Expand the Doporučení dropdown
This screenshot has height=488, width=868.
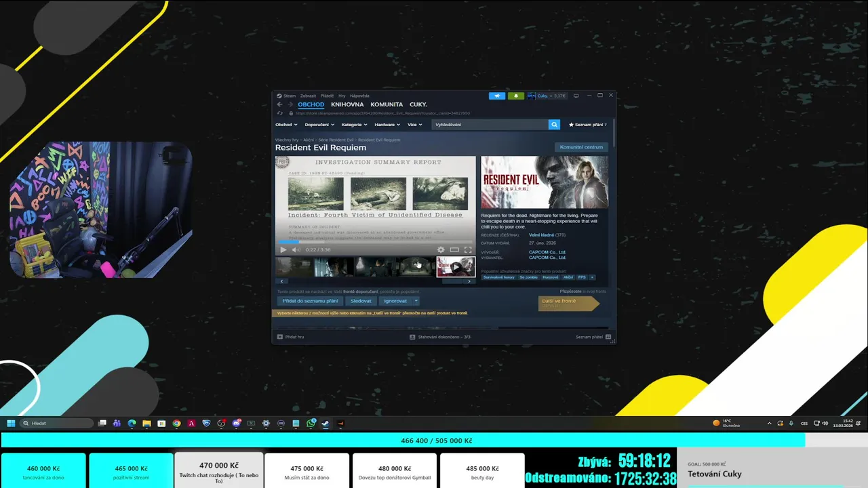click(x=319, y=125)
